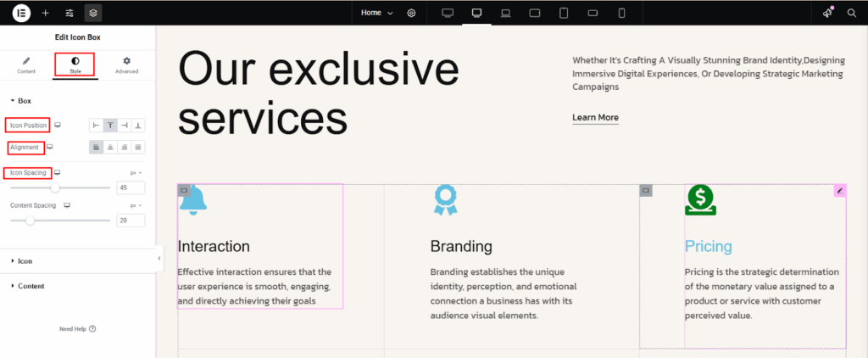Click the Icon Spacing slider handle

56,187
